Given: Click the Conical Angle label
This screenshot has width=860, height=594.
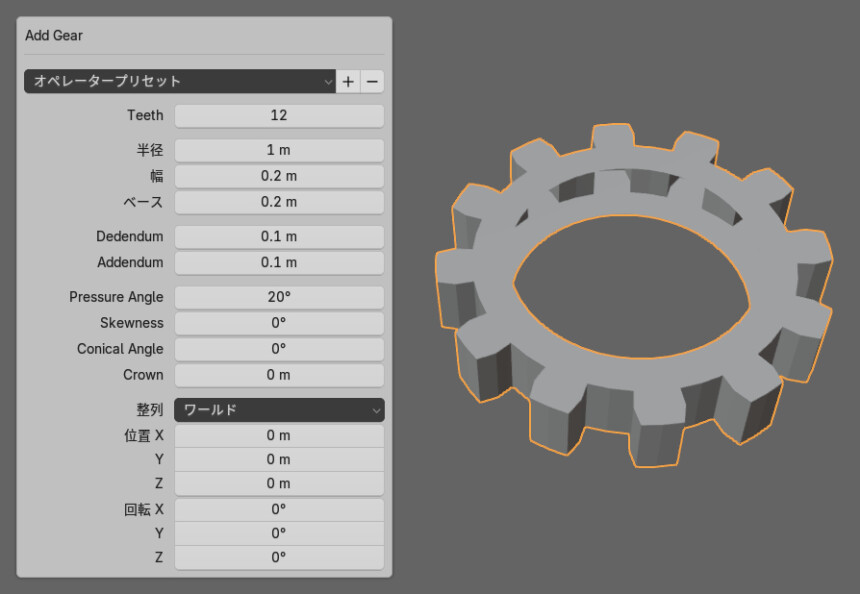Looking at the screenshot, I should pos(120,349).
